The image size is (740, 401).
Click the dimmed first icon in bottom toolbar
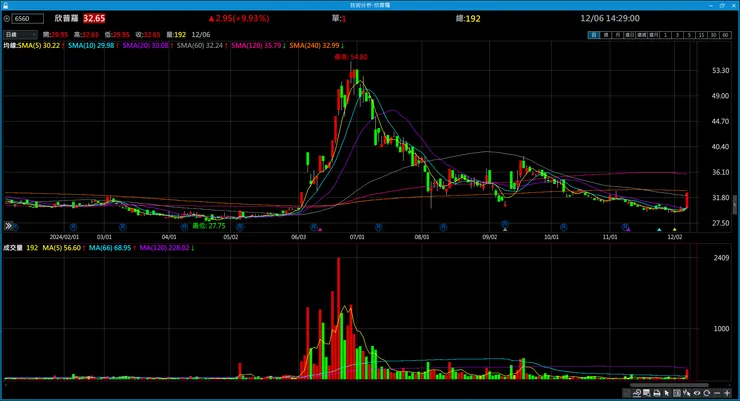coord(627,393)
